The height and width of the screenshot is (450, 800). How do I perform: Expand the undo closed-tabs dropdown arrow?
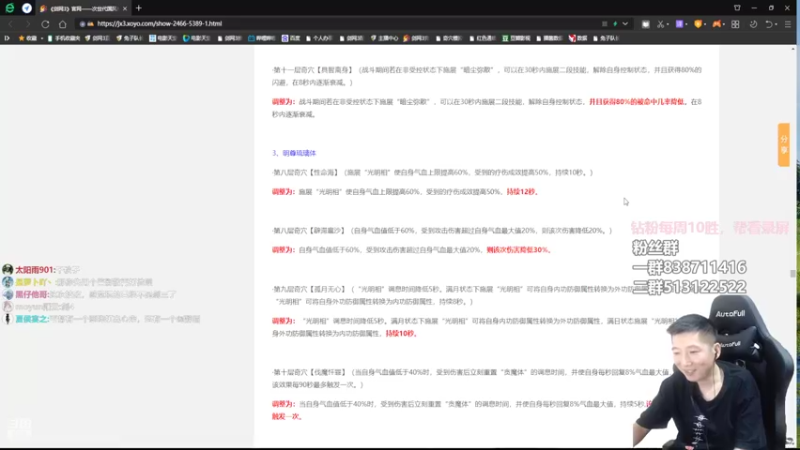776,24
